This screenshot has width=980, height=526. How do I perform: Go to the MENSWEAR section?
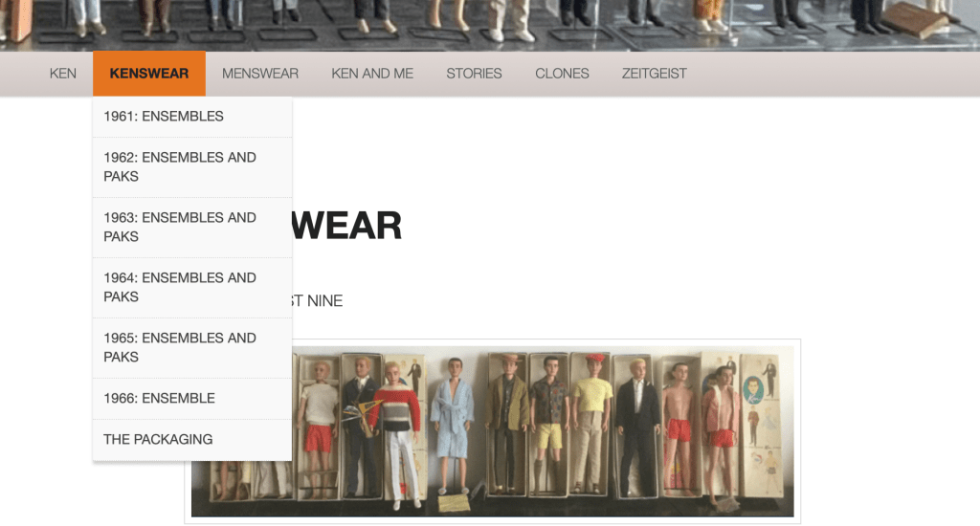pos(260,74)
